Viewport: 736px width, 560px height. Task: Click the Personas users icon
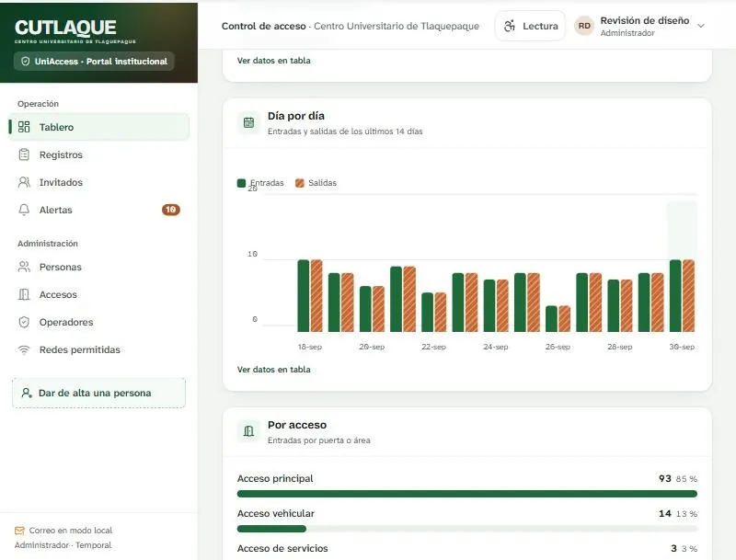pyautogui.click(x=24, y=267)
